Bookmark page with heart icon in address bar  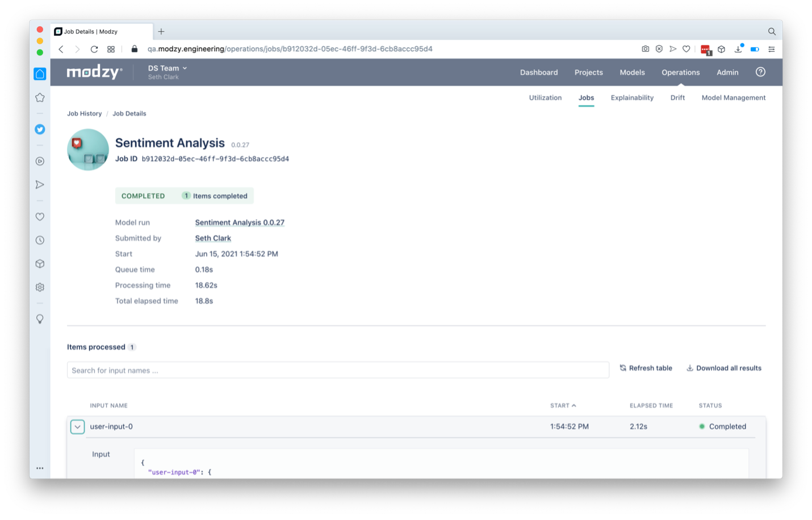point(687,49)
